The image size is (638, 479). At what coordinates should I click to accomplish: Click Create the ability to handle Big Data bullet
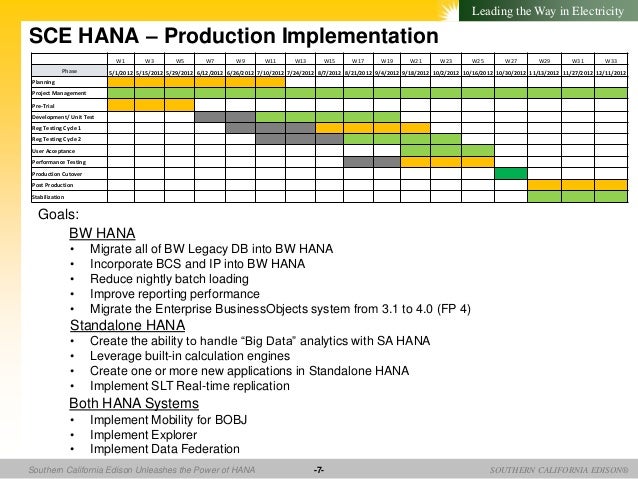point(260,341)
